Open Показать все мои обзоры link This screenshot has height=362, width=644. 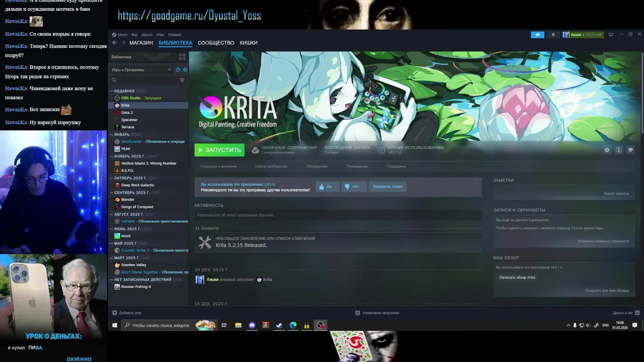pos(607,291)
